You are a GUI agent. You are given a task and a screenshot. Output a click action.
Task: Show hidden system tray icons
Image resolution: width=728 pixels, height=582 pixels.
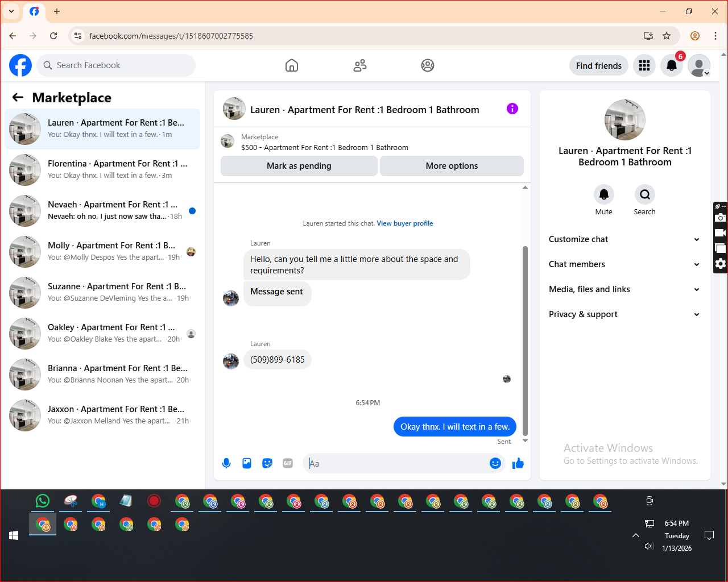(x=636, y=535)
